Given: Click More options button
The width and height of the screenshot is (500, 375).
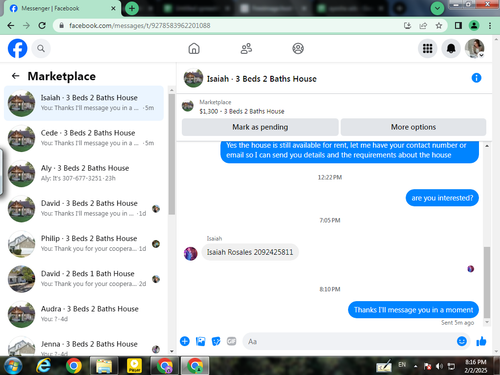Looking at the screenshot, I should (x=413, y=127).
